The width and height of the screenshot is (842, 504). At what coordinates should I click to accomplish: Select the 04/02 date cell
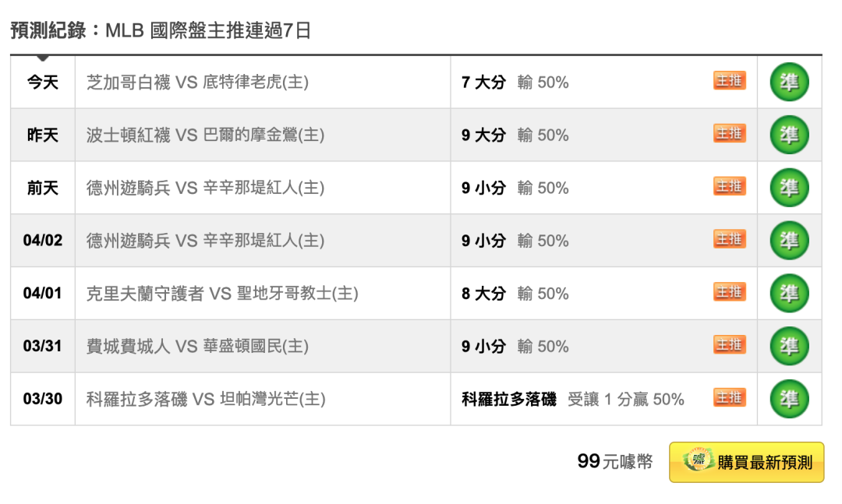click(42, 241)
